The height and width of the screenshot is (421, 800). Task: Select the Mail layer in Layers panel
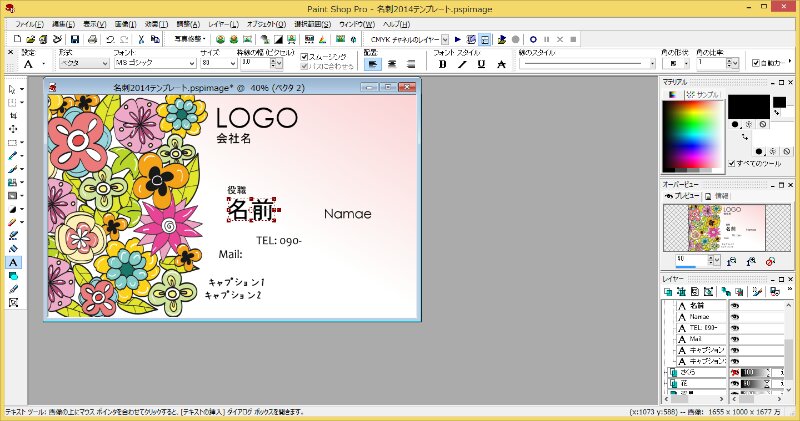[x=700, y=338]
